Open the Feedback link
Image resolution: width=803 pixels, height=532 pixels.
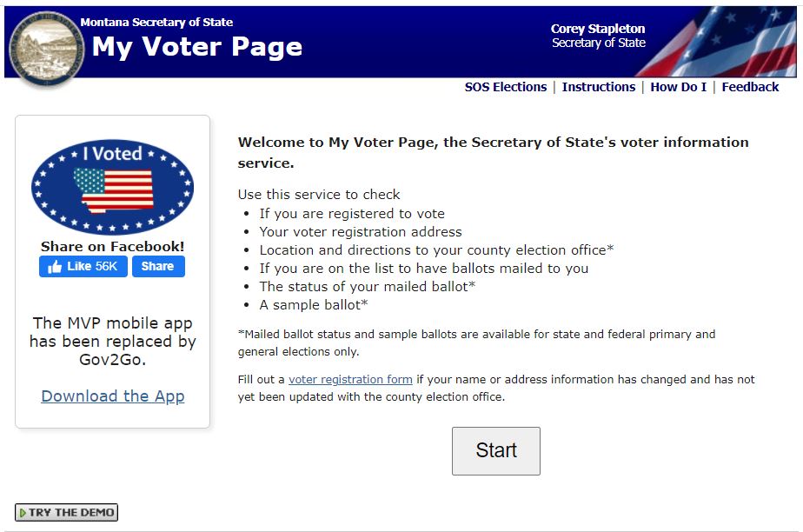pos(750,87)
